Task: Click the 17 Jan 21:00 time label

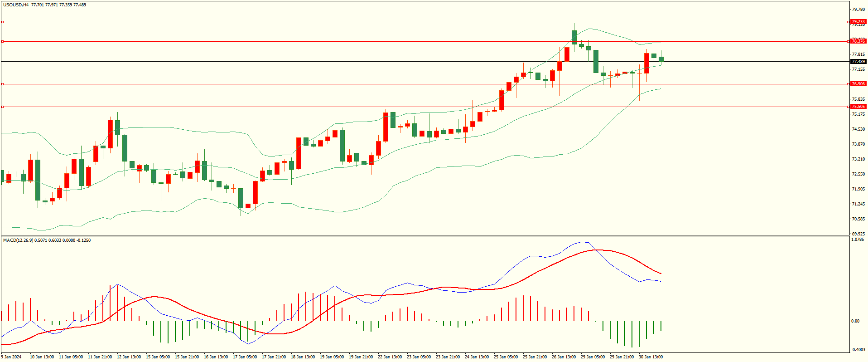Action: [x=274, y=357]
